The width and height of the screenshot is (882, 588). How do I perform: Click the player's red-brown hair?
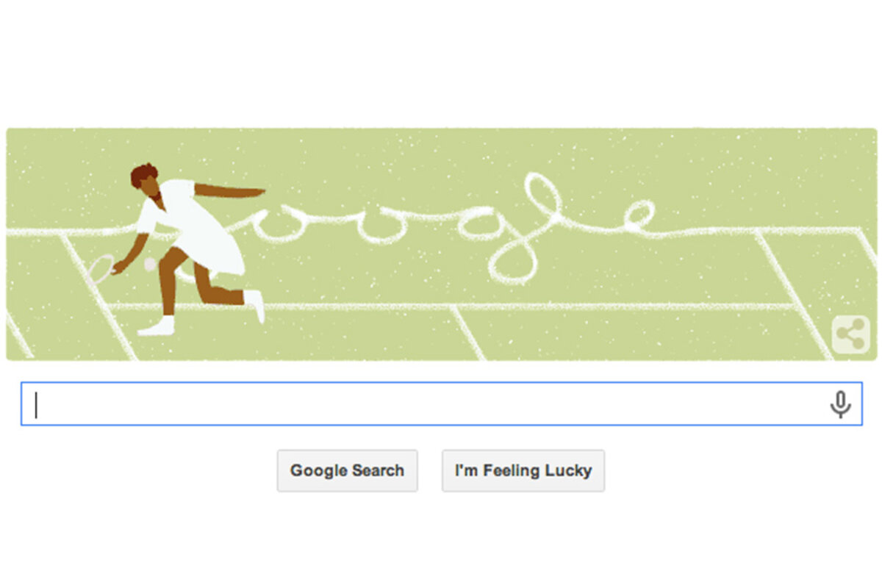click(x=145, y=175)
